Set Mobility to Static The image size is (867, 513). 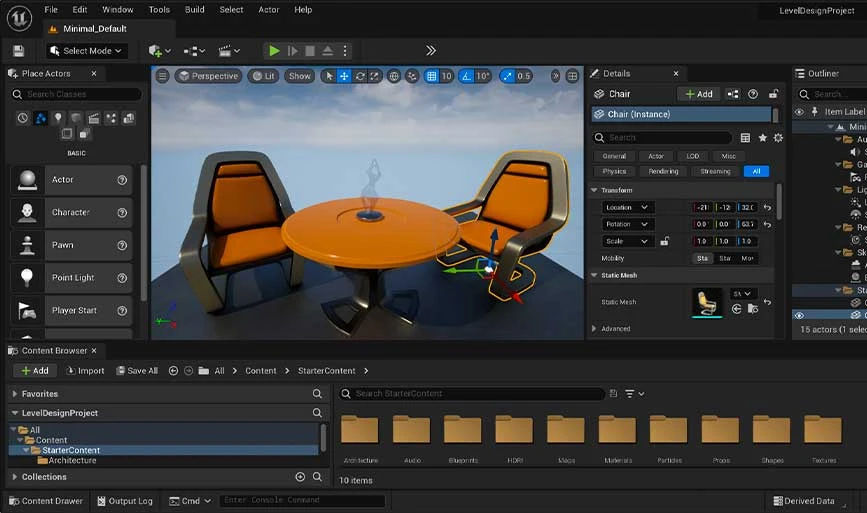702,258
